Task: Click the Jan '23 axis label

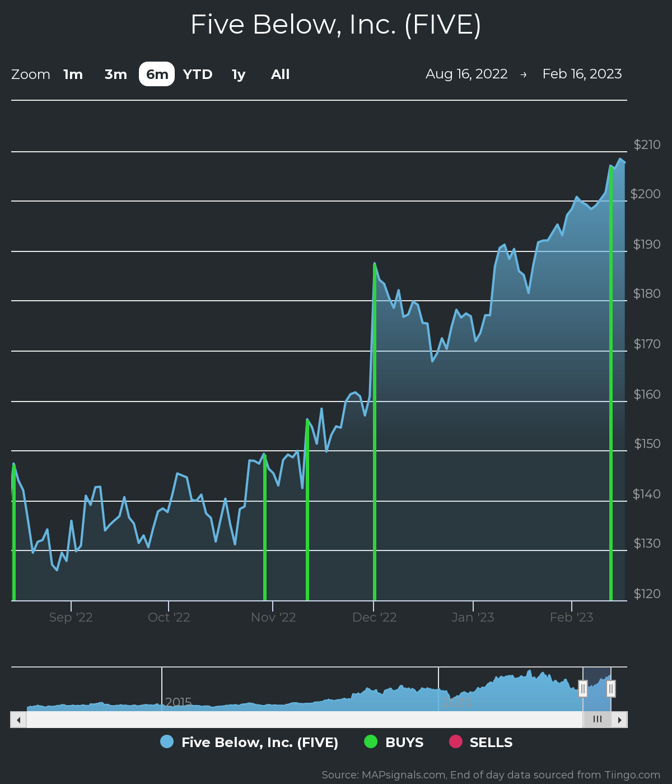Action: point(473,617)
